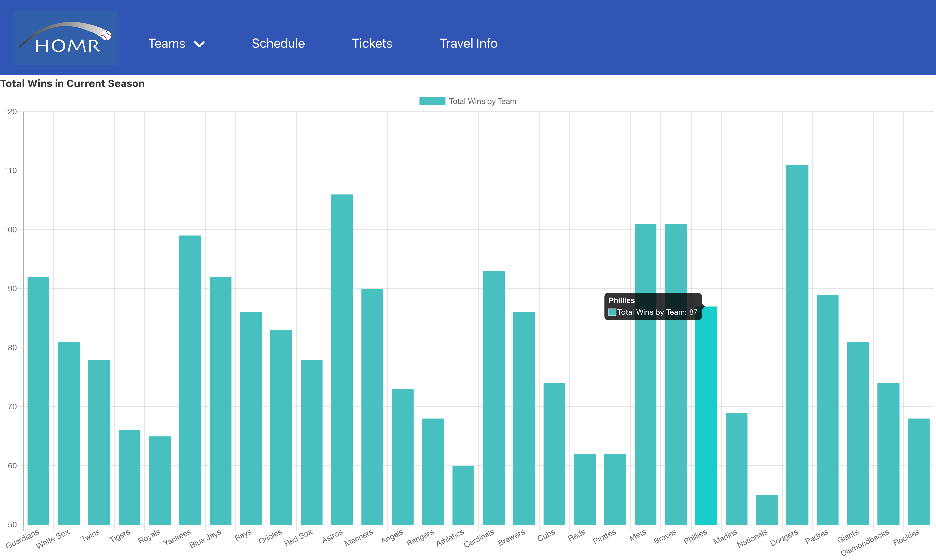
Task: Click the Reds bar
Action: click(585, 489)
